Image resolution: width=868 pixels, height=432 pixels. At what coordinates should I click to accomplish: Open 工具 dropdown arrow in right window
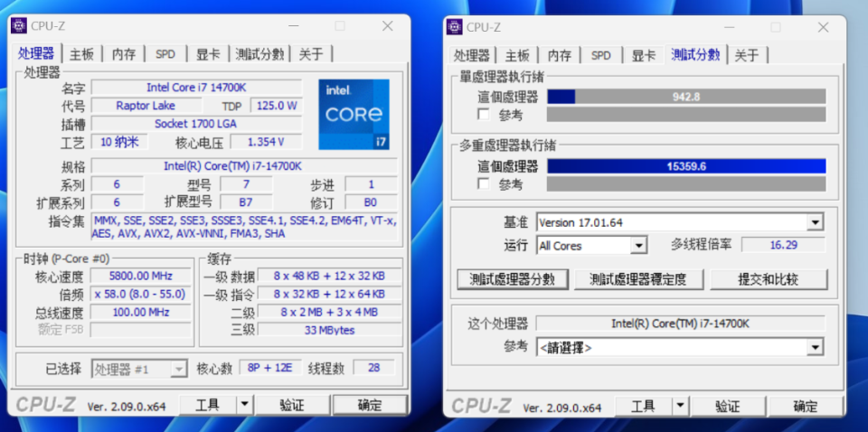(680, 407)
